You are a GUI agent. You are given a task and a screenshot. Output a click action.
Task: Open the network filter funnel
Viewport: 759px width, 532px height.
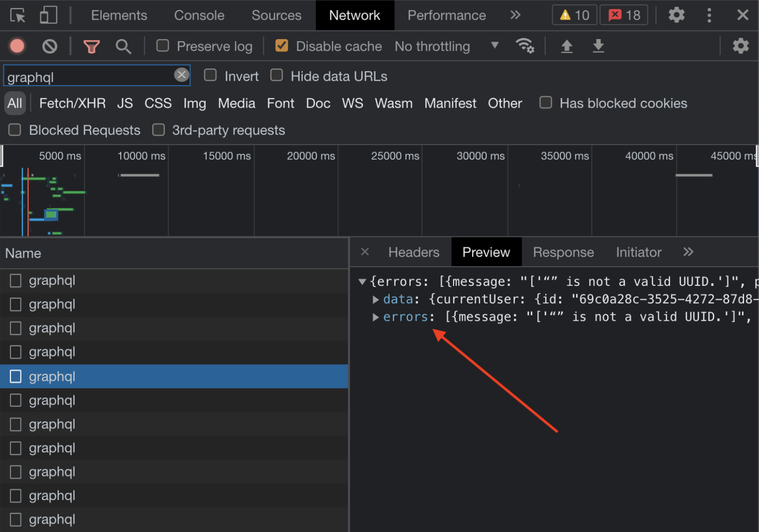[91, 46]
